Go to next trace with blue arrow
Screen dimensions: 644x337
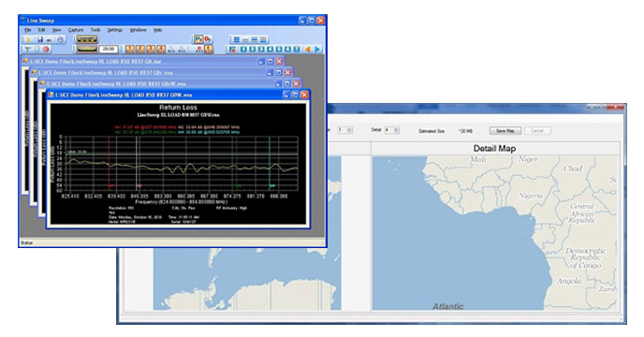click(317, 49)
